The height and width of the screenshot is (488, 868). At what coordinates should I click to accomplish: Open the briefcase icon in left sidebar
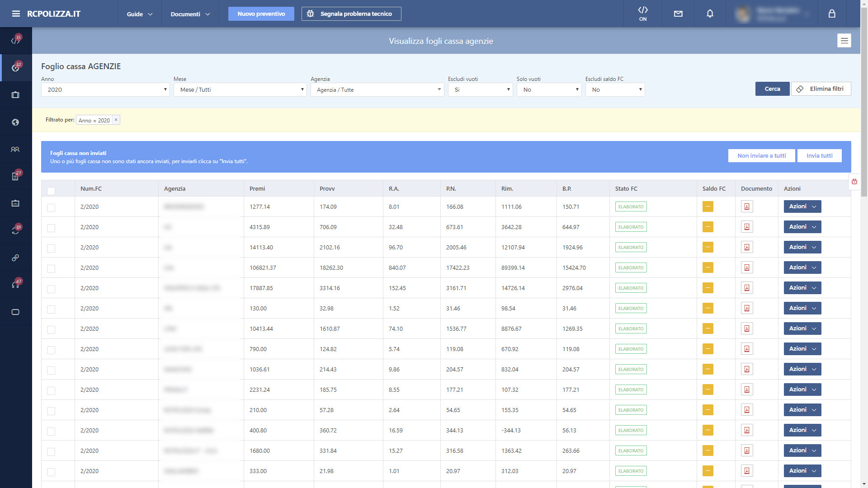pos(15,95)
